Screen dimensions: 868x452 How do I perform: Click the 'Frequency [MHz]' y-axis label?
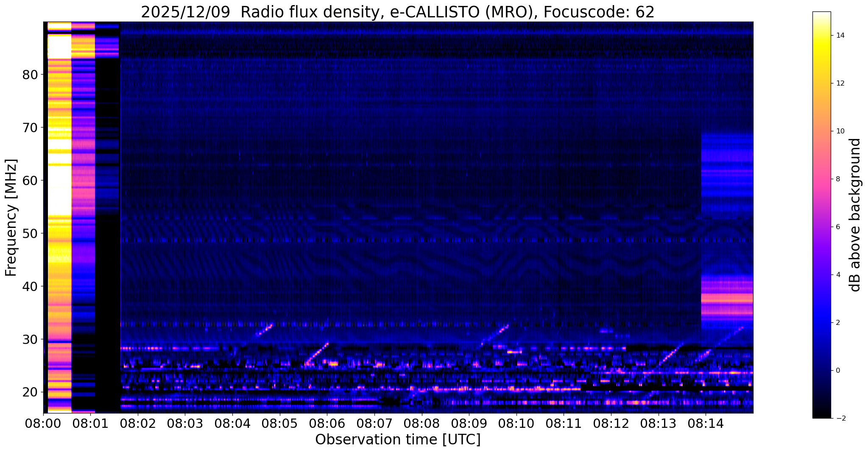(11, 218)
